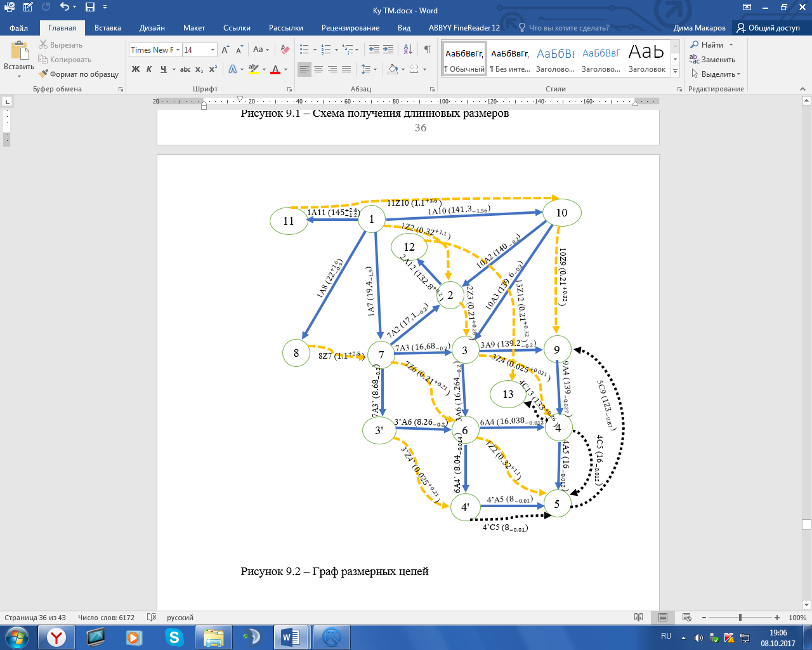Viewport: 812px width, 650px height.
Task: Click the Format Painter (Формат по образцу) button
Action: 78,74
